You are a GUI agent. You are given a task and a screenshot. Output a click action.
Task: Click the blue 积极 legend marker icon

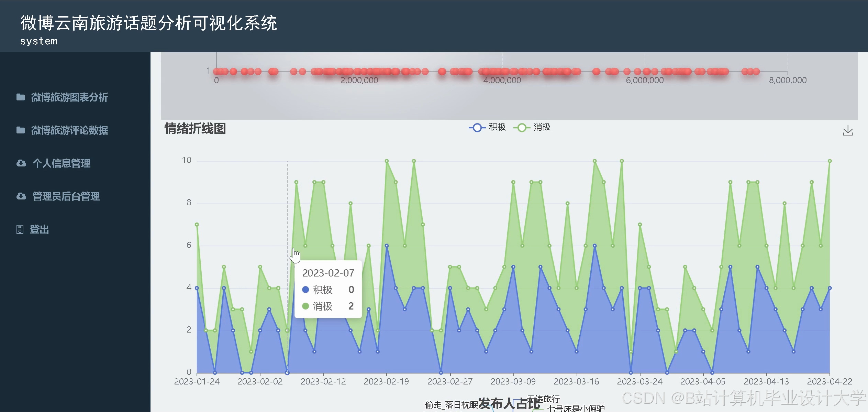click(x=477, y=128)
